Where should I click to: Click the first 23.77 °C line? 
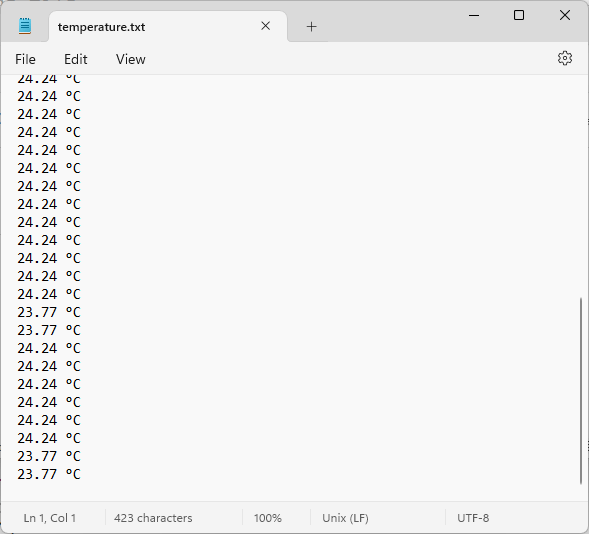click(49, 312)
